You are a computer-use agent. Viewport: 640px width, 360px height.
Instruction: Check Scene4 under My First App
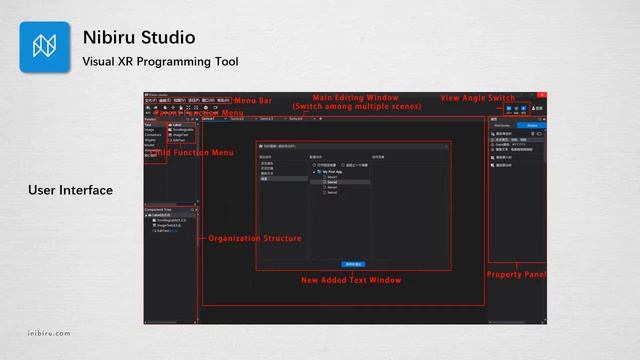324,192
